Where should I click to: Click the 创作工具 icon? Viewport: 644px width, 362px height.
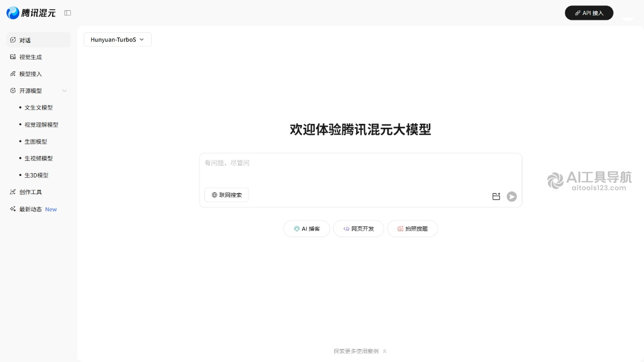coord(13,192)
